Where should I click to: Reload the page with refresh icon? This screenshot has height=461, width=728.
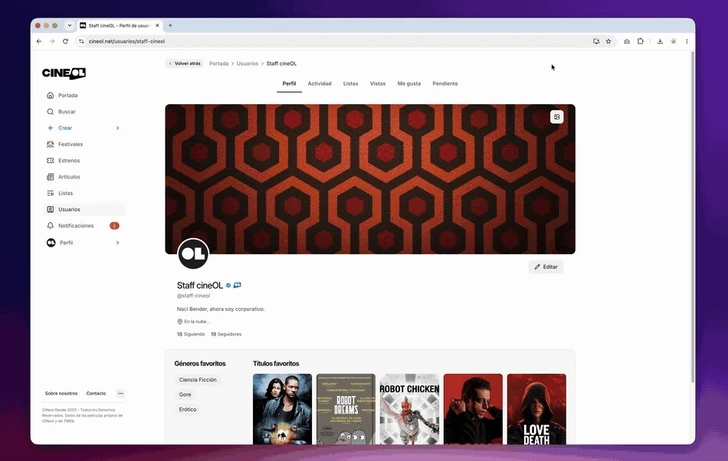[x=65, y=41]
